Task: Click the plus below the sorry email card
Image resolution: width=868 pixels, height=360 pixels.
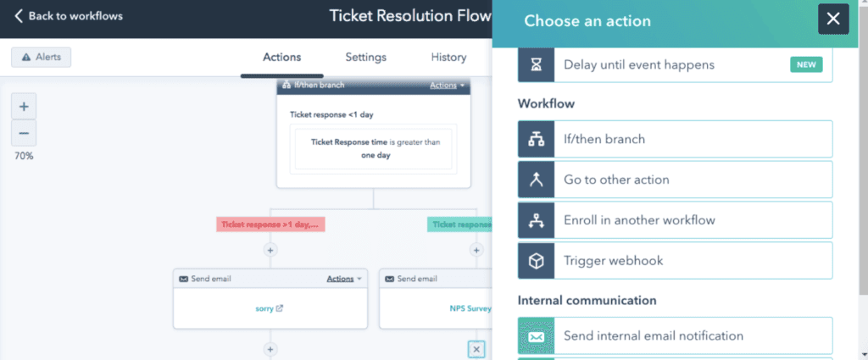Action: point(270,349)
